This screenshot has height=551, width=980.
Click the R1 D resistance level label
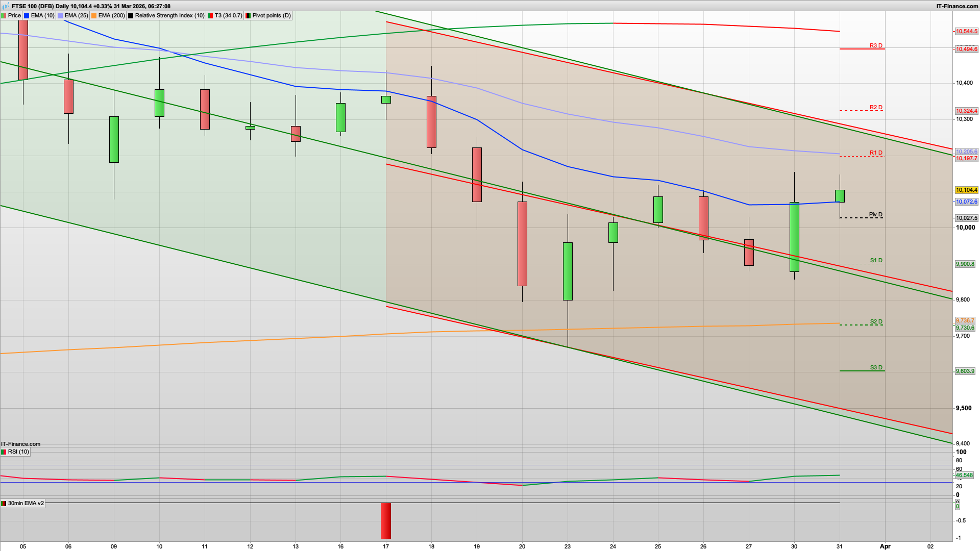pyautogui.click(x=875, y=153)
